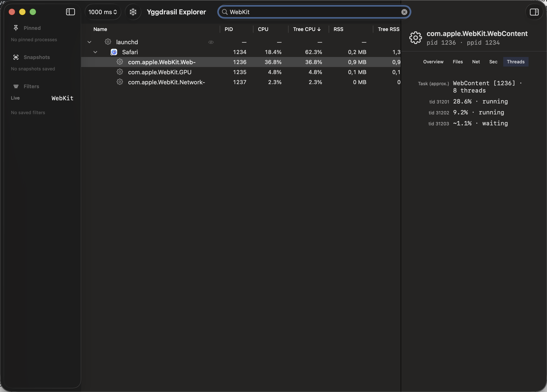Viewport: 547px width, 392px height.
Task: Click Safari's 62.3% Tree CPU cell
Action: tap(314, 52)
